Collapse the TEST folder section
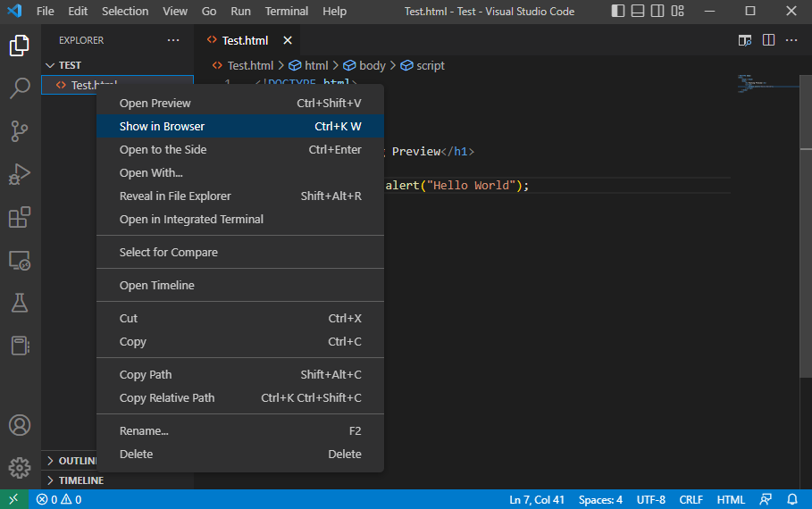The width and height of the screenshot is (812, 509). pyautogui.click(x=118, y=65)
